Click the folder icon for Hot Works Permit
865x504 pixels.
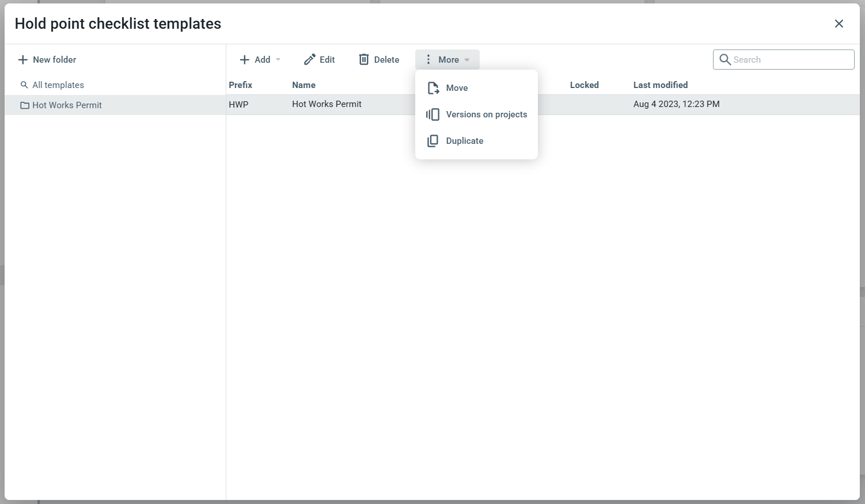coord(25,105)
